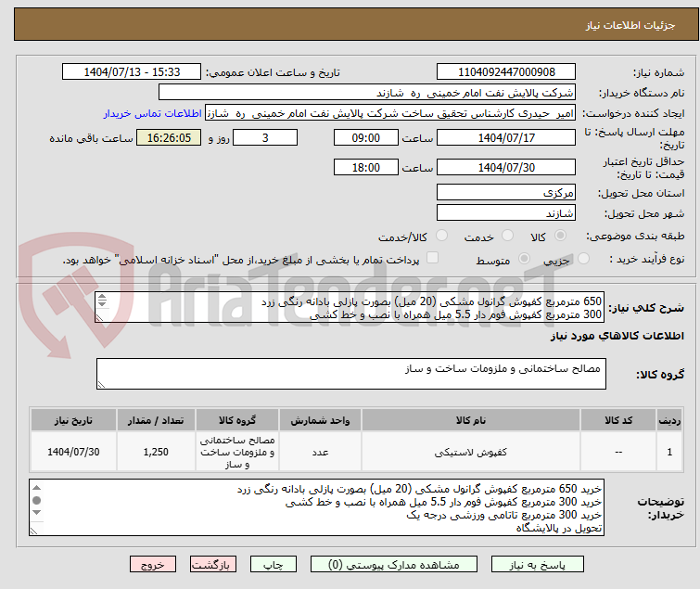
Task: Click scroll-down arrow in توضیحات خریدار box
Action: (36, 512)
